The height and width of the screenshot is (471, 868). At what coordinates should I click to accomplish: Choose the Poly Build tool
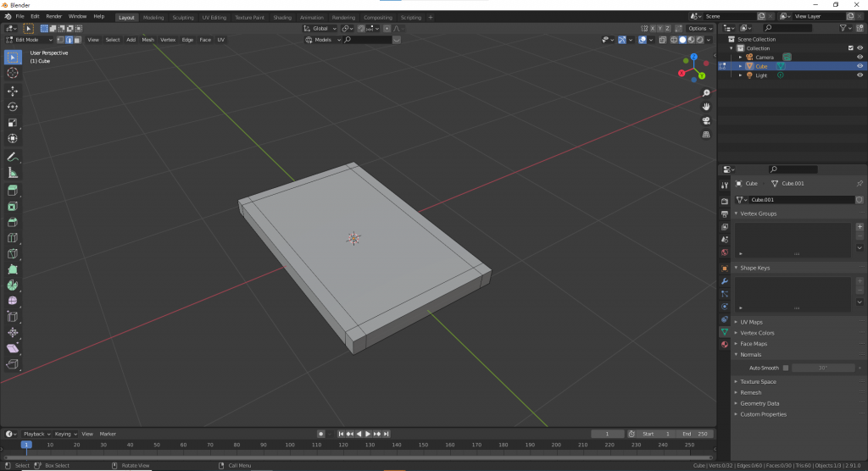click(13, 269)
